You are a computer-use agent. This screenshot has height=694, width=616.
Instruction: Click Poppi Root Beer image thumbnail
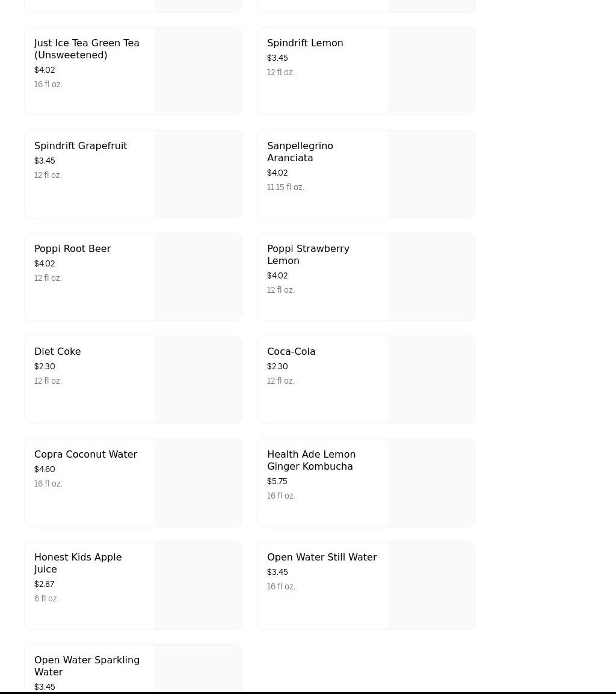tap(198, 277)
